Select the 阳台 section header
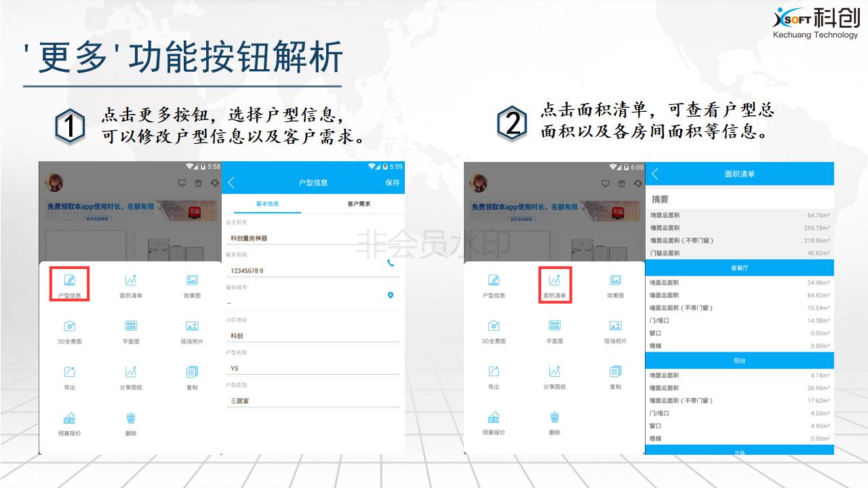The width and height of the screenshot is (868, 488). [740, 361]
